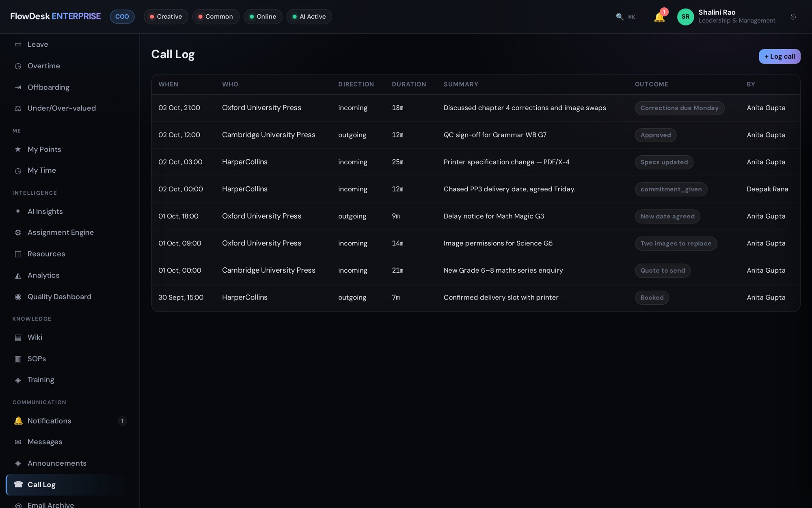
Task: Sort by the OUTCOME column header
Action: [x=651, y=85]
